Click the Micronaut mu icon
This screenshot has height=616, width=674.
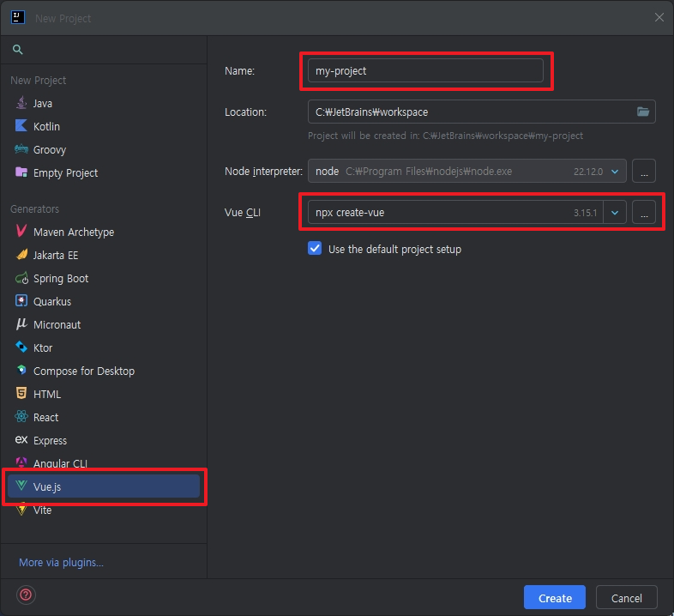click(x=21, y=324)
